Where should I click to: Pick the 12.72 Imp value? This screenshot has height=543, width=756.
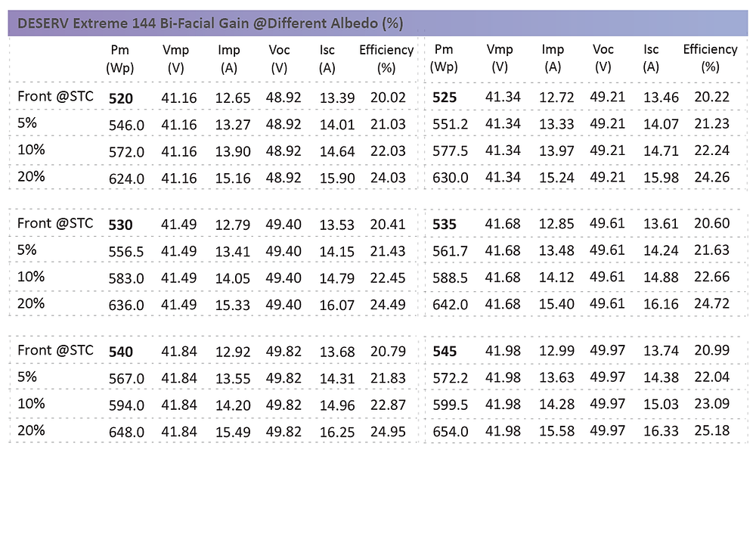click(x=557, y=98)
